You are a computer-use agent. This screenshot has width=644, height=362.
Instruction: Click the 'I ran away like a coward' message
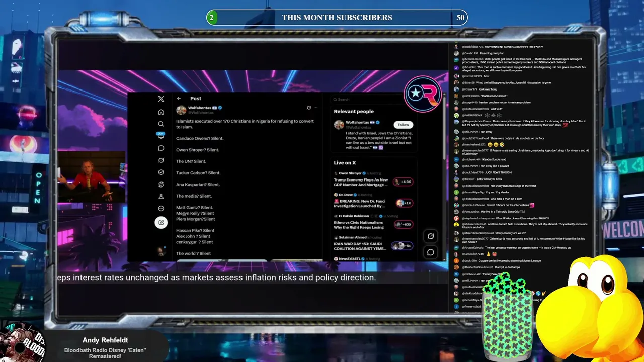(495, 166)
